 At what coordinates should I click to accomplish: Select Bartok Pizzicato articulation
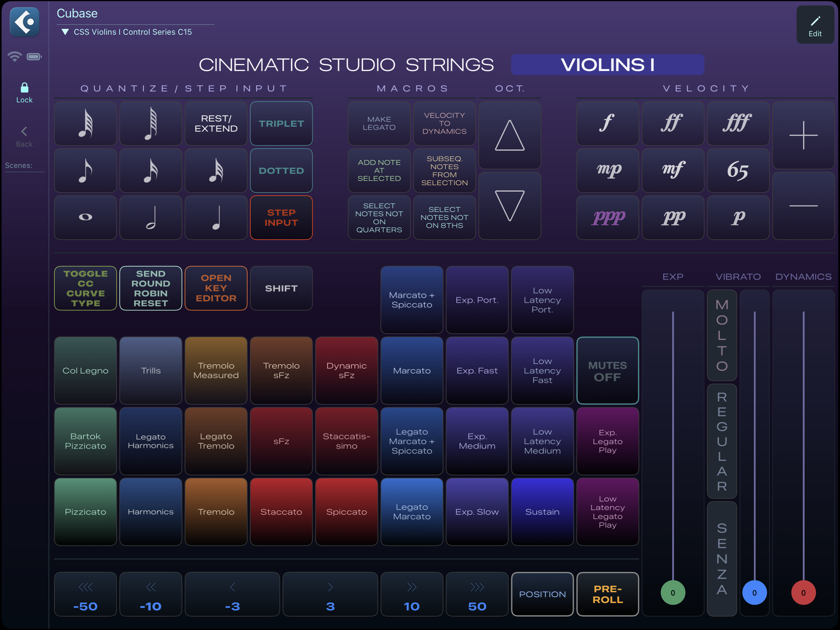(x=85, y=441)
